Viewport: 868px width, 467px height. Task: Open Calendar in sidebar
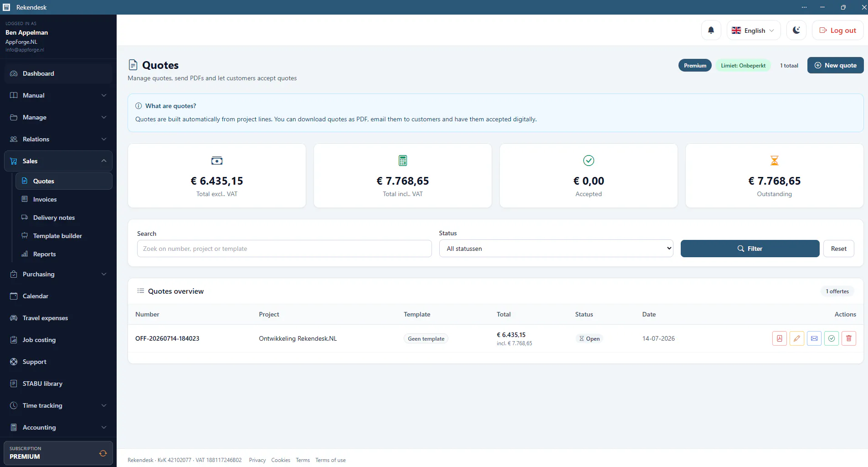click(58, 296)
